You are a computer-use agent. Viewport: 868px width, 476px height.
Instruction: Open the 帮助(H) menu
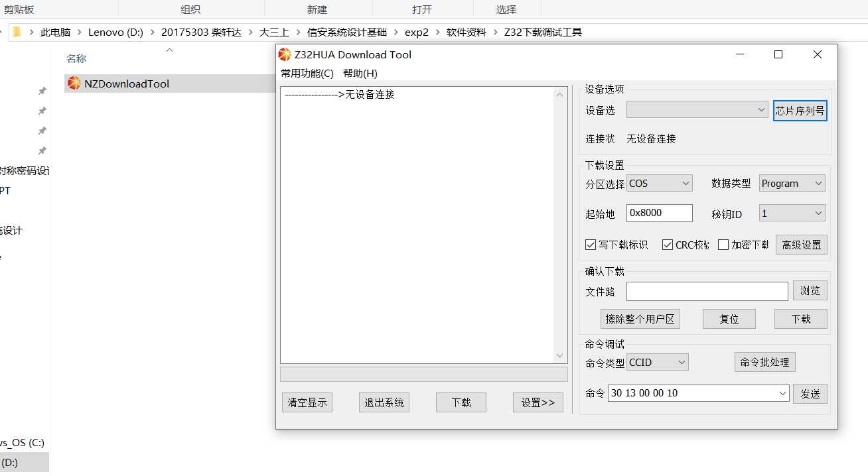point(360,73)
